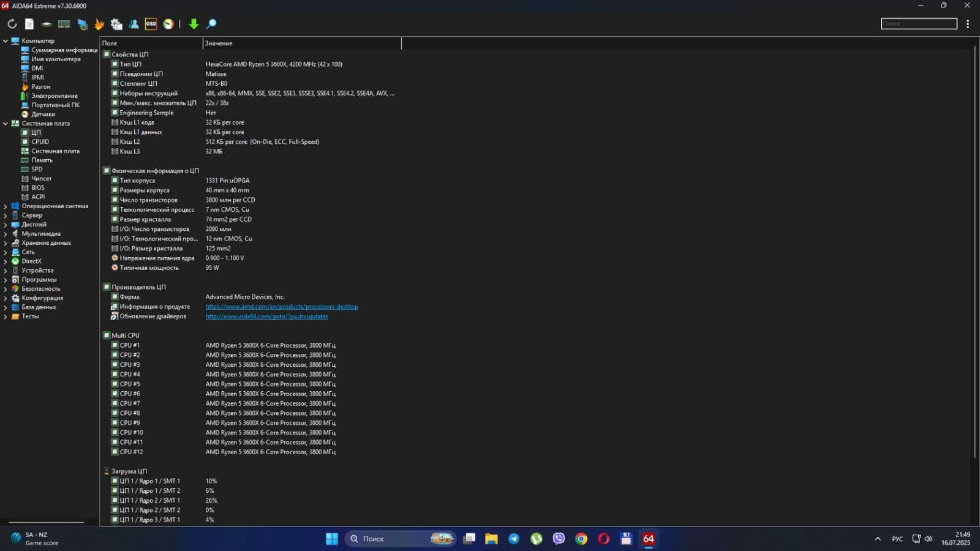Open the AMD processors-desktop product link
Viewport: 980px width, 551px height.
[x=282, y=307]
